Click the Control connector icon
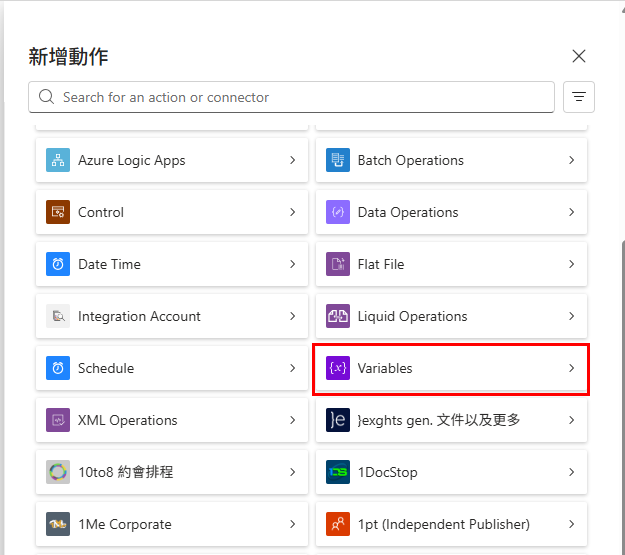The image size is (625, 555). point(58,212)
